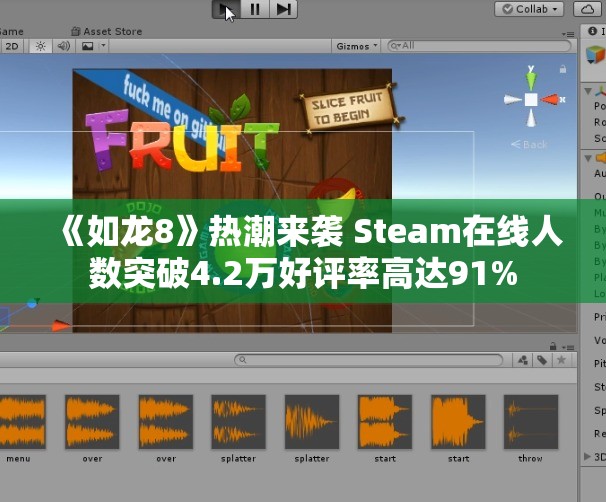Expand the 3D Sound Settings triangle
Viewport: 606px width, 502px height.
point(587,456)
